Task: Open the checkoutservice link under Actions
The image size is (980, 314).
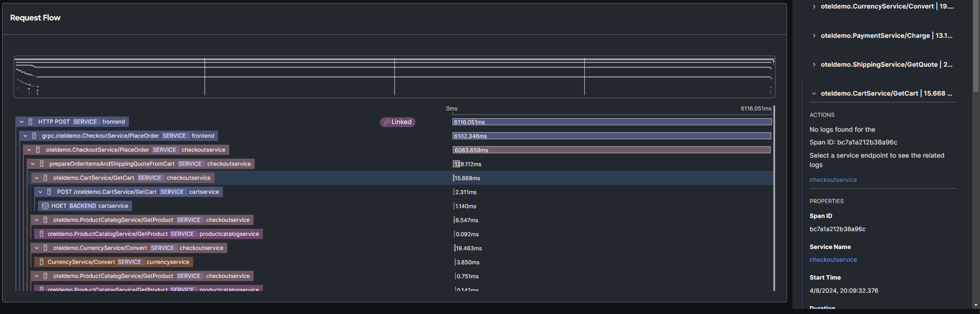Action: pyautogui.click(x=833, y=180)
